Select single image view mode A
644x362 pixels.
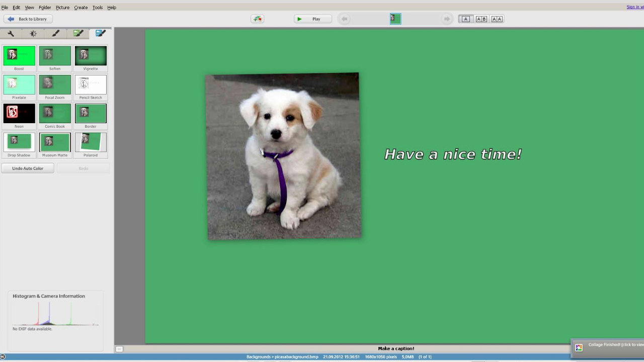[465, 19]
